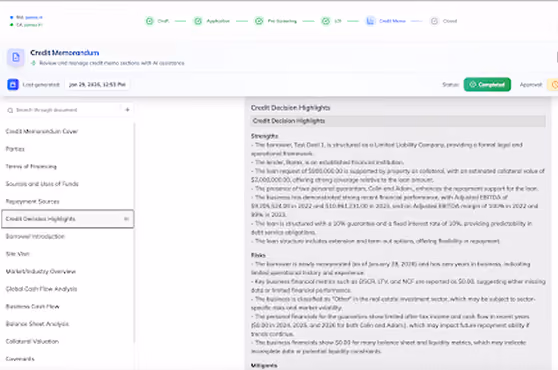Click the Draft stage label
Screen dimensions: 558x370
click(x=163, y=21)
